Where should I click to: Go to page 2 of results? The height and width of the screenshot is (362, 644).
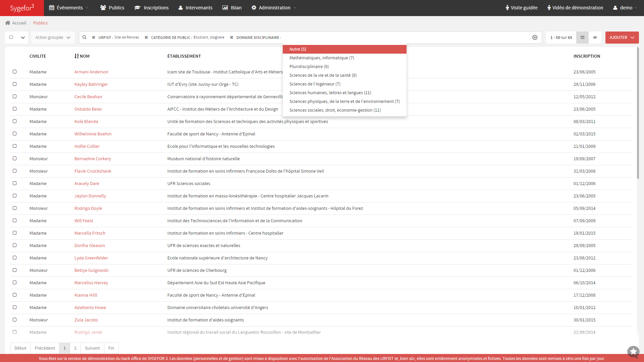[x=75, y=348]
